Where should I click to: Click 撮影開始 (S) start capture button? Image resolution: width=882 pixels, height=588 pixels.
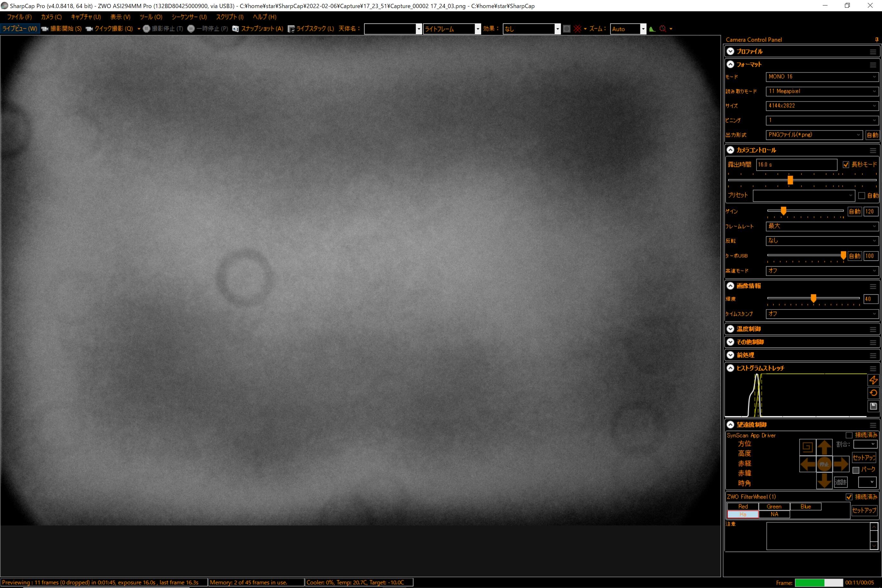62,29
